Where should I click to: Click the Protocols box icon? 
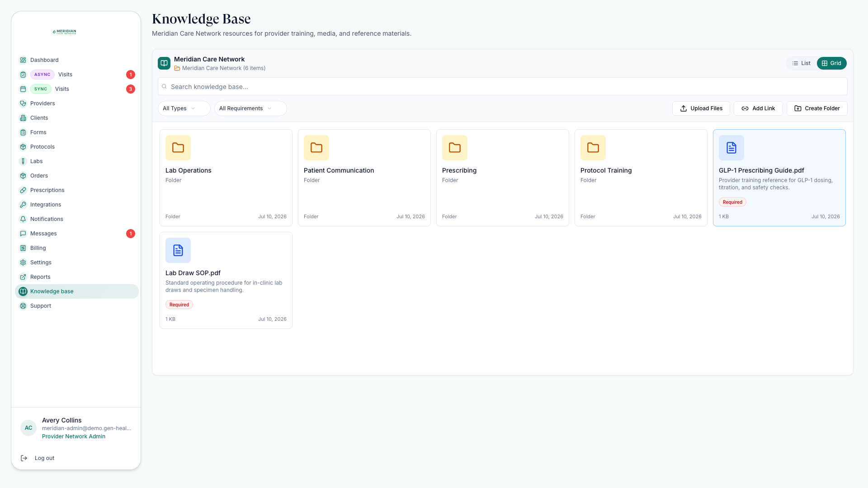23,147
